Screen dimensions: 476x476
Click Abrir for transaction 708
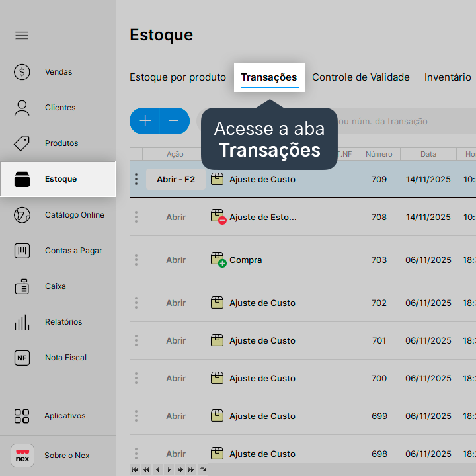coord(176,217)
